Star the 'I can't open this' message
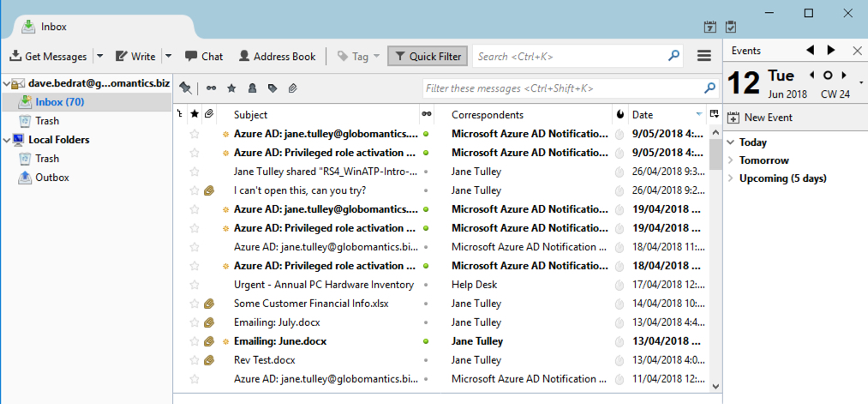The height and width of the screenshot is (404, 868). point(194,190)
